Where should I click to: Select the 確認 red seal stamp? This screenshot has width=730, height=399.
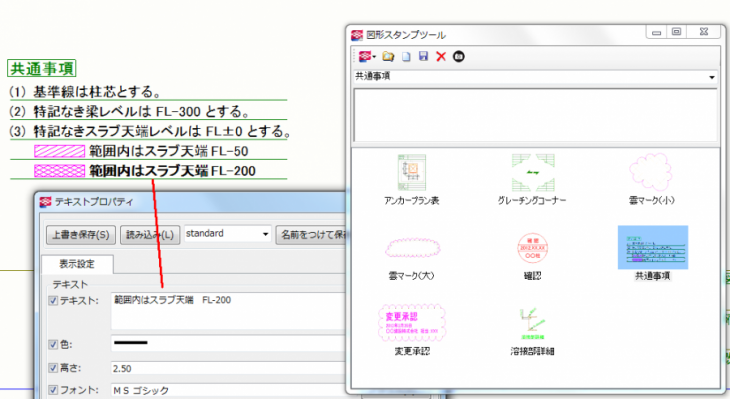[x=533, y=257]
